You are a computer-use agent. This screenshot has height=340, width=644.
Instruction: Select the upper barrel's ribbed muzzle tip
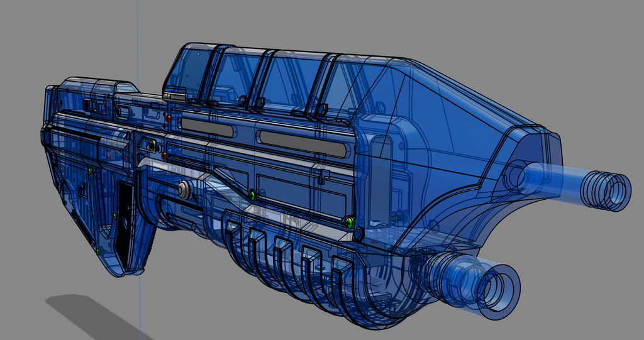(606, 191)
